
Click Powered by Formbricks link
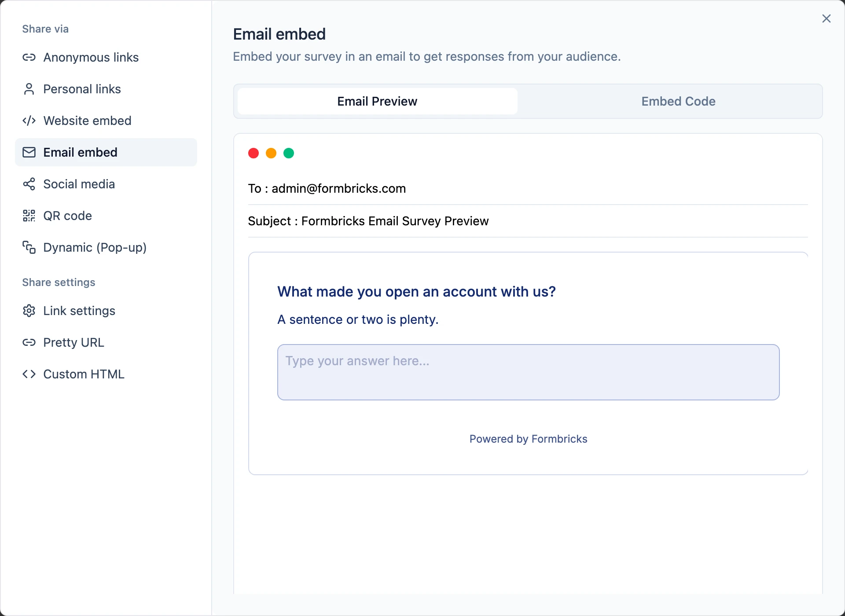pyautogui.click(x=528, y=439)
